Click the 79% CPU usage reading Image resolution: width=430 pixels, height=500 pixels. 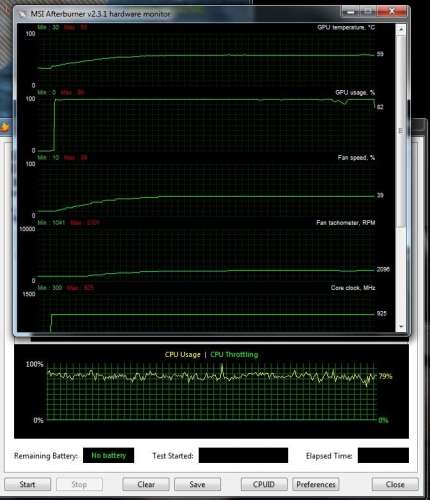385,376
